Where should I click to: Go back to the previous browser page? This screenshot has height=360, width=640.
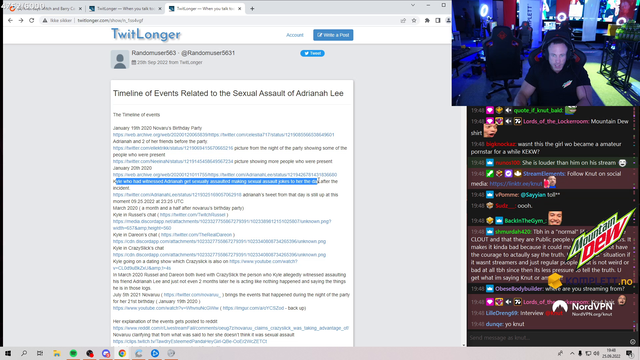[x=10, y=20]
